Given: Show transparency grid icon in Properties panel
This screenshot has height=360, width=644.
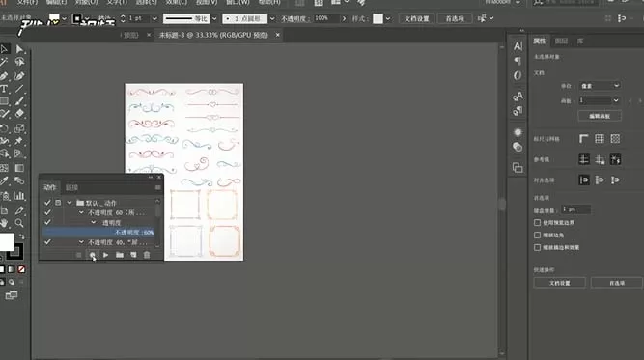Looking at the screenshot, I should click(x=615, y=139).
